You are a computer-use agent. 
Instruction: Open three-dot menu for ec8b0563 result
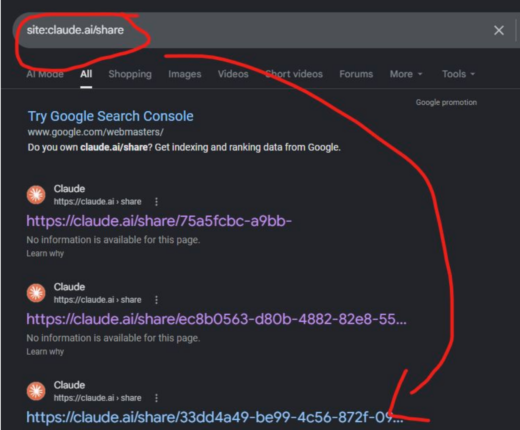click(156, 300)
